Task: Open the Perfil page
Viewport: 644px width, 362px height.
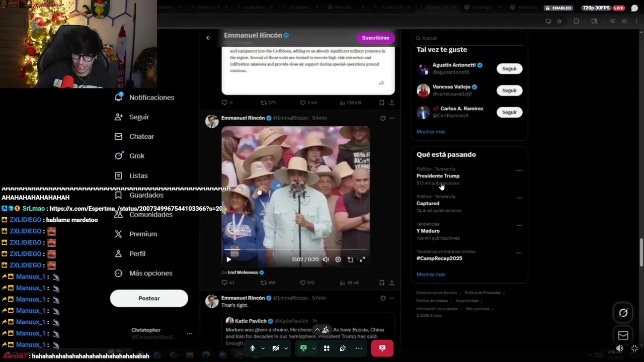Action: [130, 253]
